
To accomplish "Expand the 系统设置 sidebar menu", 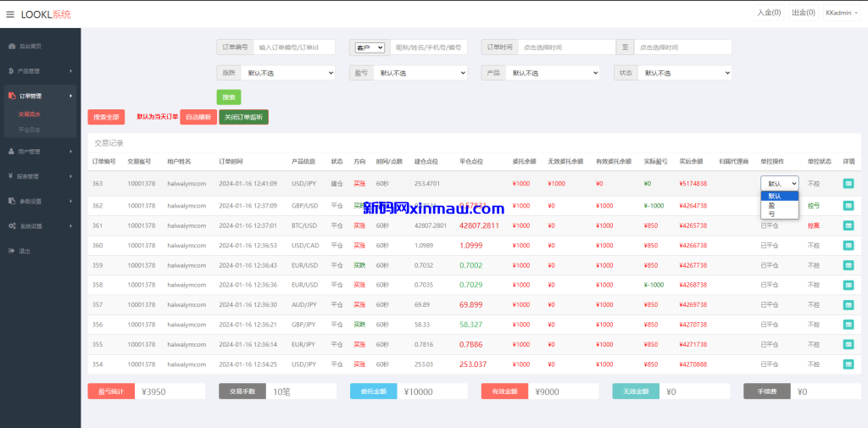I will pos(41,226).
